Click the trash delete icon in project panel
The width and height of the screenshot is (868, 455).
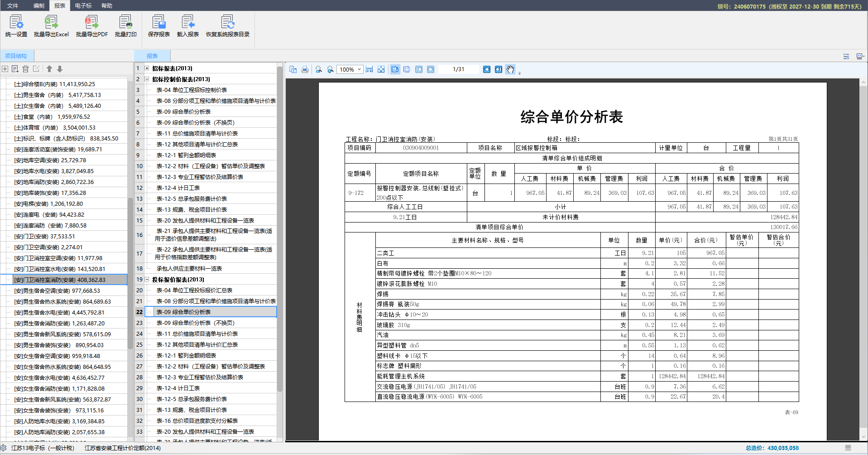pos(26,69)
